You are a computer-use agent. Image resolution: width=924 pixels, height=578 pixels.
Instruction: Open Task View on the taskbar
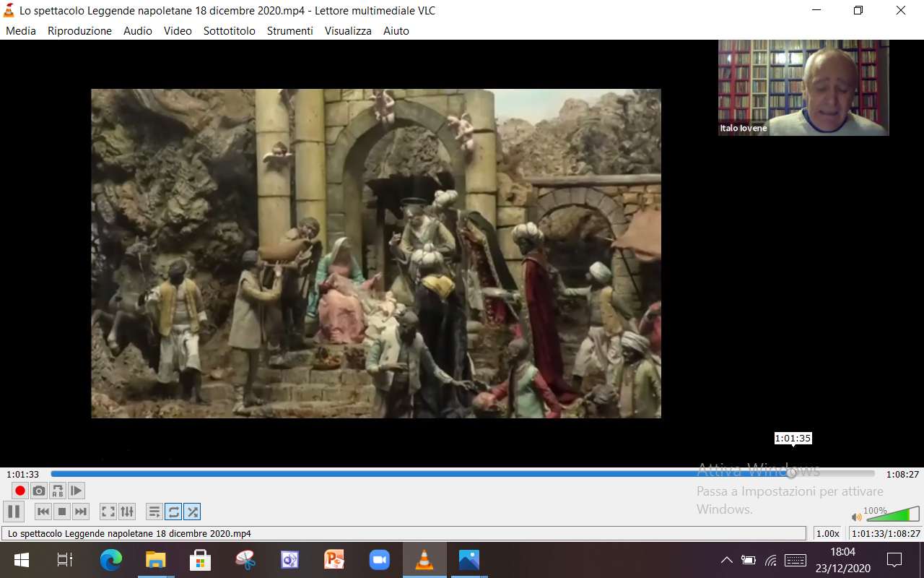click(x=64, y=560)
